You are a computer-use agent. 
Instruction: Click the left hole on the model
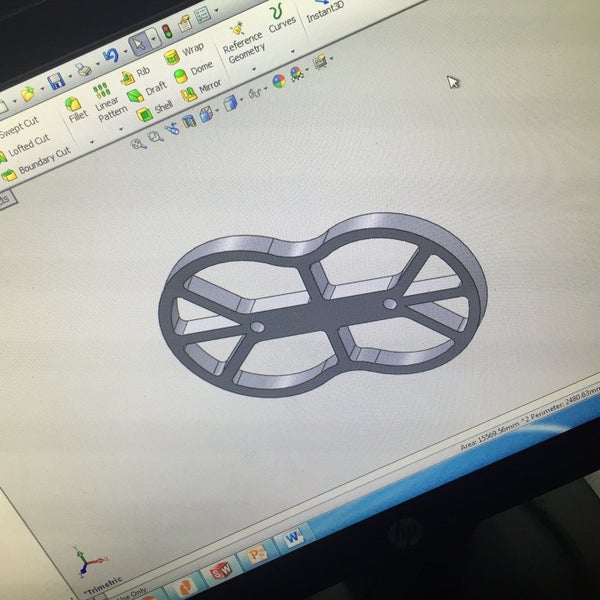click(257, 327)
